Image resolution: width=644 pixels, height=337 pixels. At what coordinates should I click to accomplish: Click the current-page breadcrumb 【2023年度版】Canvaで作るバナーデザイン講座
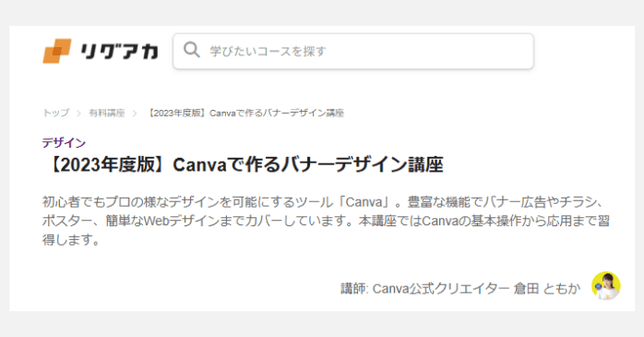point(245,113)
